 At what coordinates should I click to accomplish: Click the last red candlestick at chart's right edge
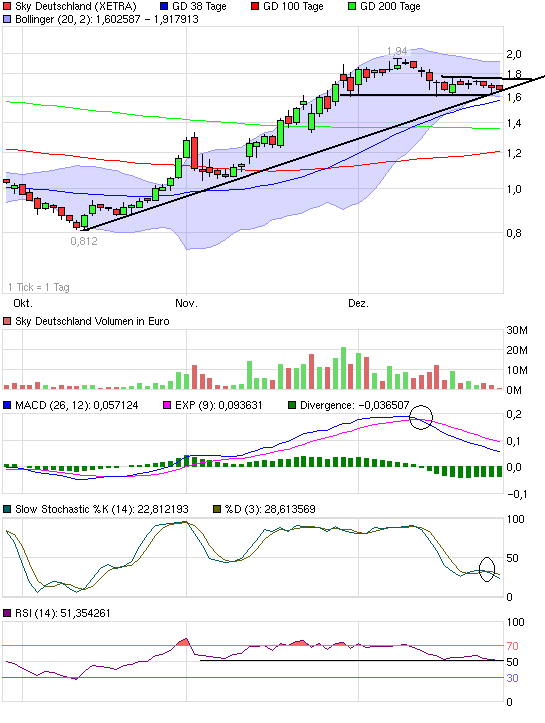click(x=499, y=88)
